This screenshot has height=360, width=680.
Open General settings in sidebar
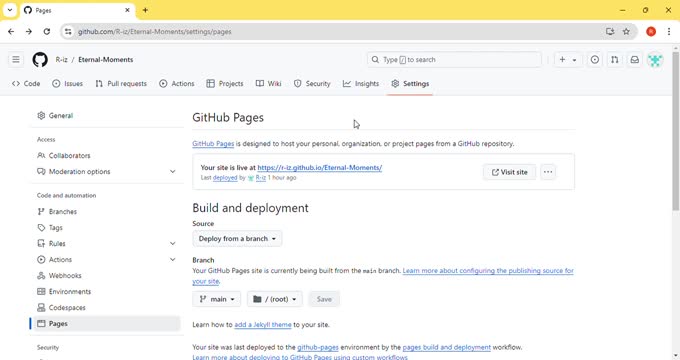point(106,116)
